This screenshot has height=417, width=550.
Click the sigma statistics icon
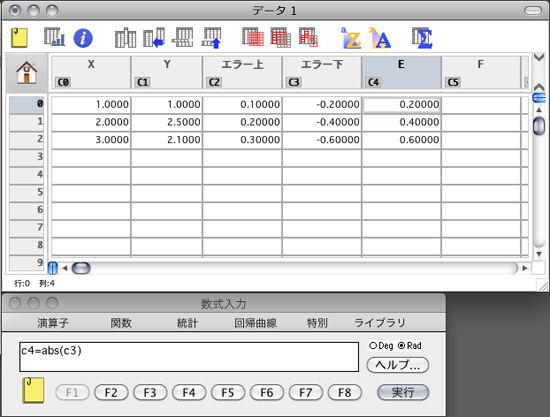[x=422, y=38]
